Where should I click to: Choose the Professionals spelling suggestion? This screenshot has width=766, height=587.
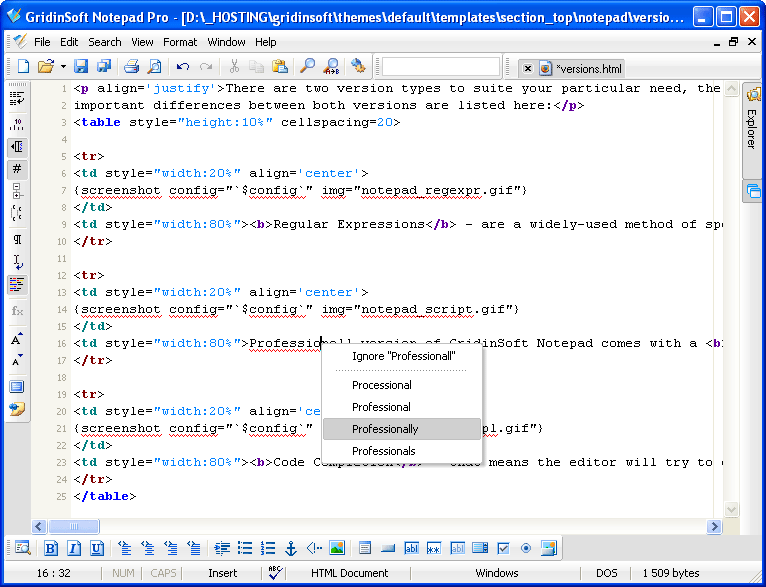click(x=402, y=451)
